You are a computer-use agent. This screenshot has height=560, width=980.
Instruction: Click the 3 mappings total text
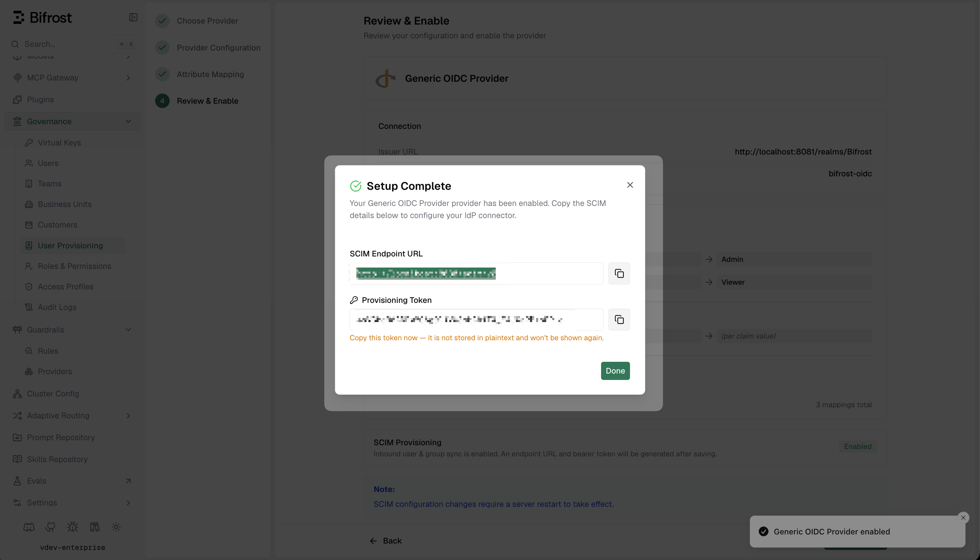843,405
